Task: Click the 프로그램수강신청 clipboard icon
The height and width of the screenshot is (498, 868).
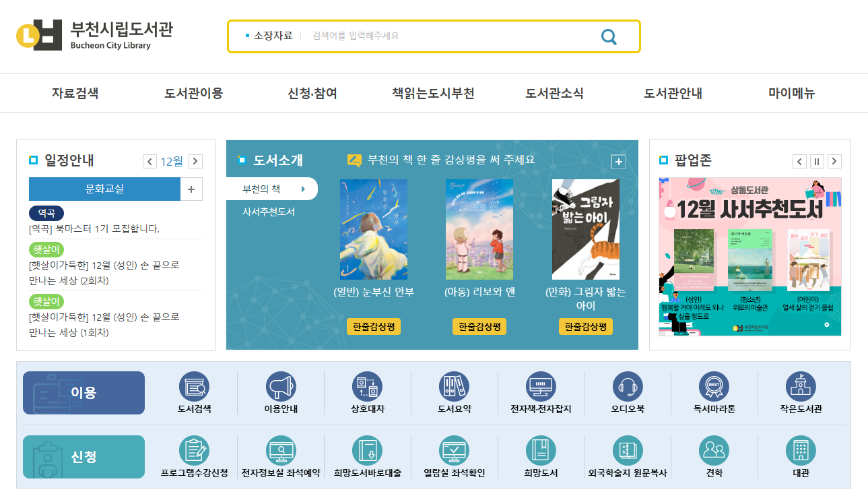Action: click(194, 451)
